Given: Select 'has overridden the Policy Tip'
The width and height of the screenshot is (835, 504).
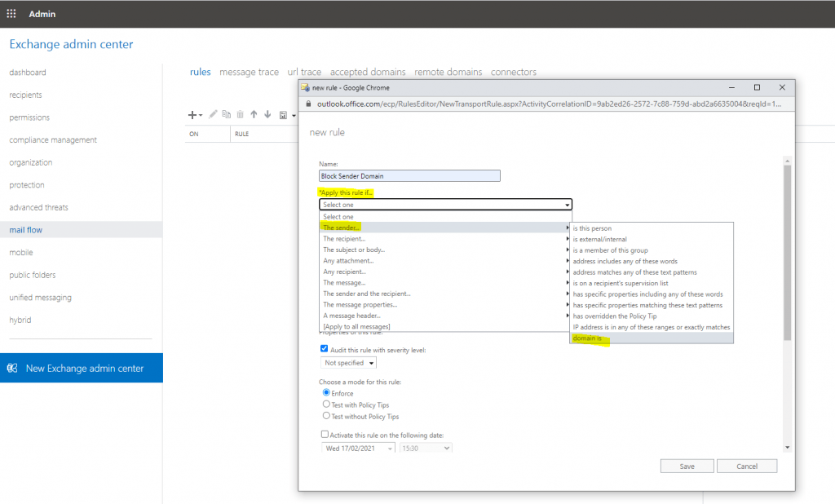Looking at the screenshot, I should 652,316.
